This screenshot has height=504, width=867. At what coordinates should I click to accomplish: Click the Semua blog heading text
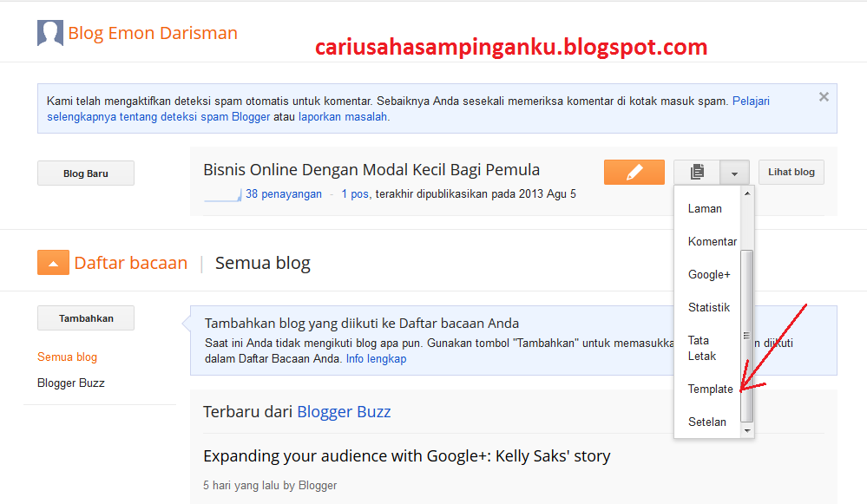click(x=263, y=263)
